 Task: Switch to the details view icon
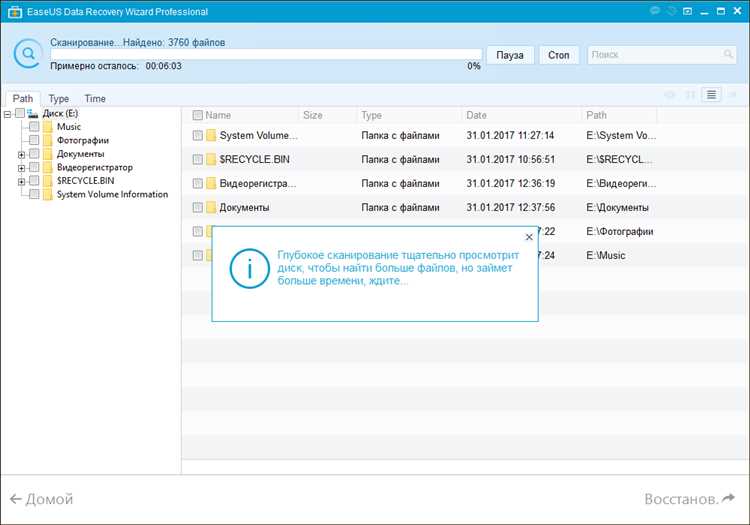point(732,95)
